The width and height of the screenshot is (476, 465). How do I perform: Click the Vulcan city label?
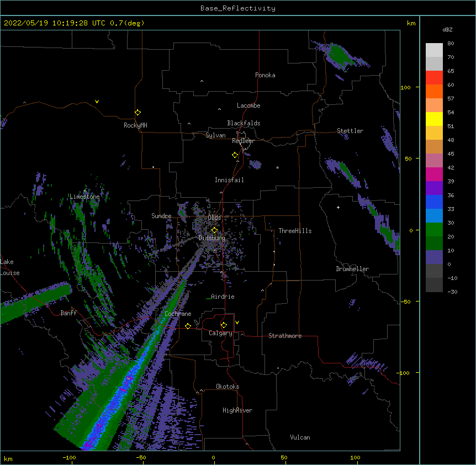point(300,437)
